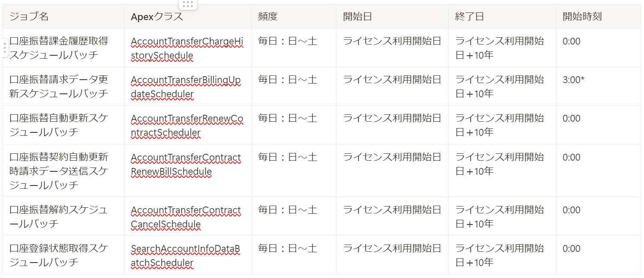The width and height of the screenshot is (644, 278).
Task: Click the 3:00* start time cell
Action: (598, 87)
